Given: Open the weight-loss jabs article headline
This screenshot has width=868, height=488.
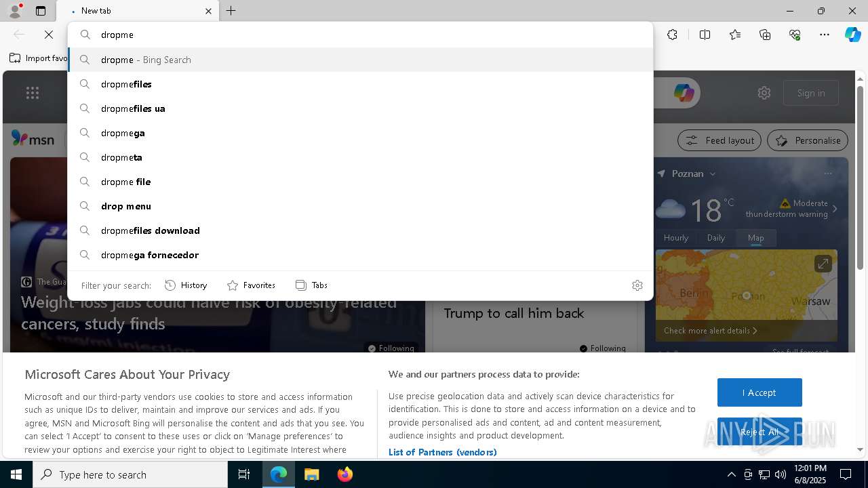Looking at the screenshot, I should tap(208, 313).
